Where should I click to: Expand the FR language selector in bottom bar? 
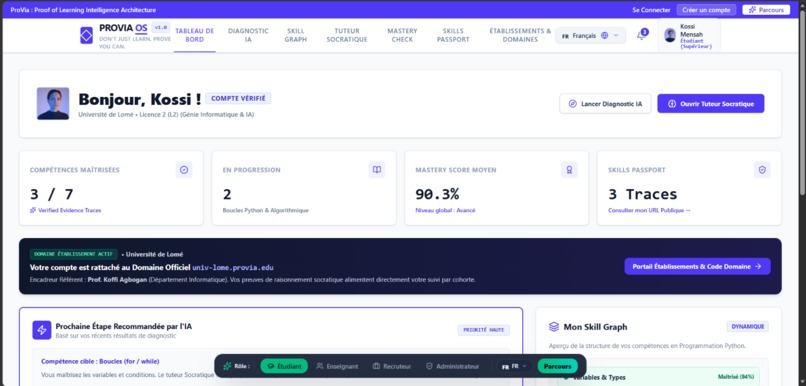pos(515,366)
